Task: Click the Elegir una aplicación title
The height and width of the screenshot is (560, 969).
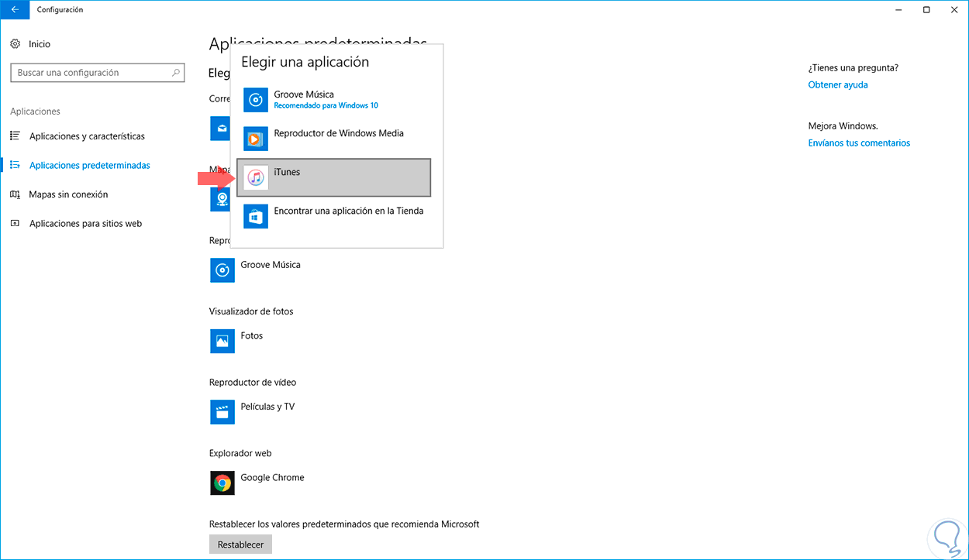Action: 305,62
